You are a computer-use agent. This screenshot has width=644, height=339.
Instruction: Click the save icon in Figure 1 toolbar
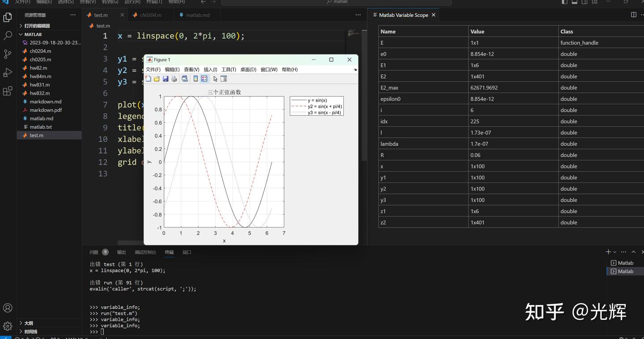(x=165, y=78)
